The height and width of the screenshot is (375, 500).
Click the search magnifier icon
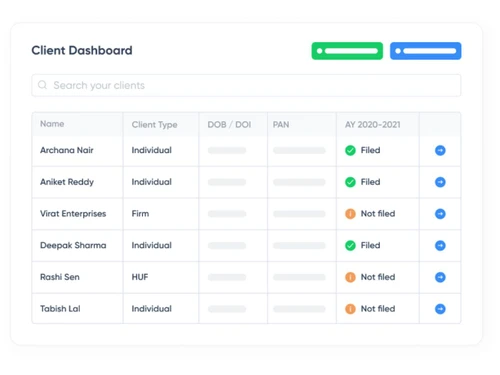pyautogui.click(x=42, y=85)
